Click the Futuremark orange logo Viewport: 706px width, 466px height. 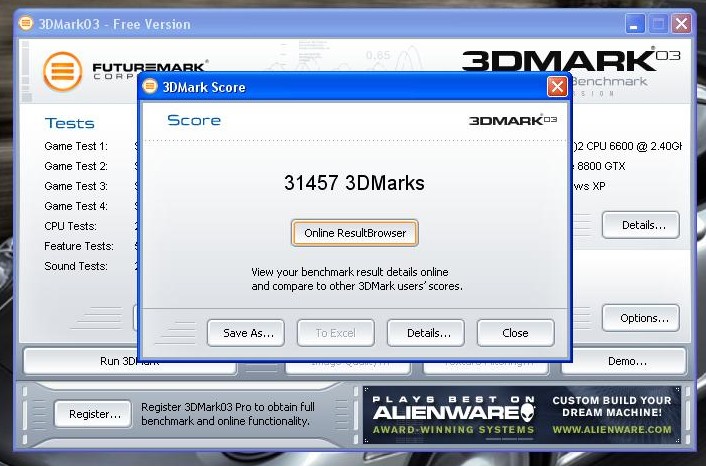click(x=63, y=71)
